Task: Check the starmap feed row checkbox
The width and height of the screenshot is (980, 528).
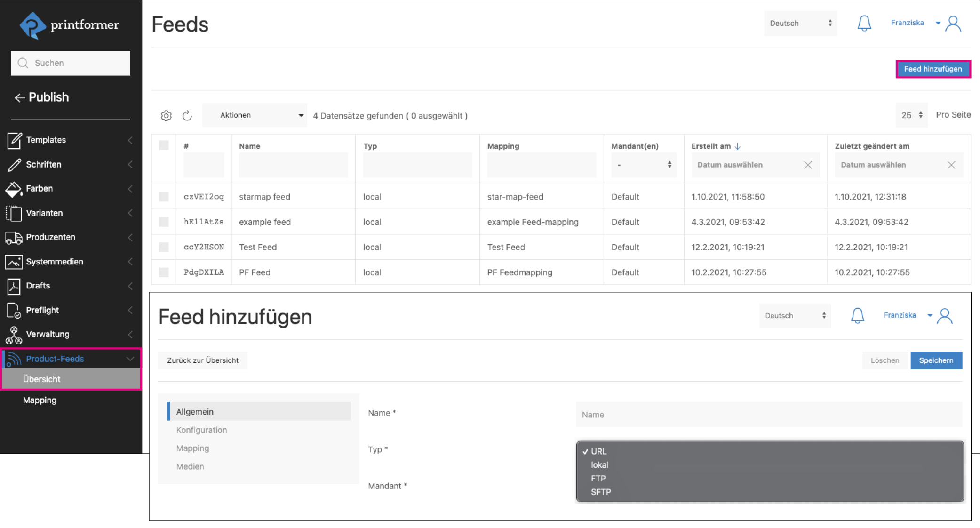Action: pos(164,197)
